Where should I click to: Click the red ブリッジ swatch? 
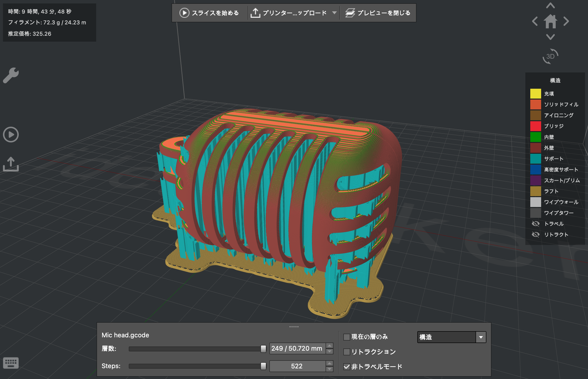535,126
